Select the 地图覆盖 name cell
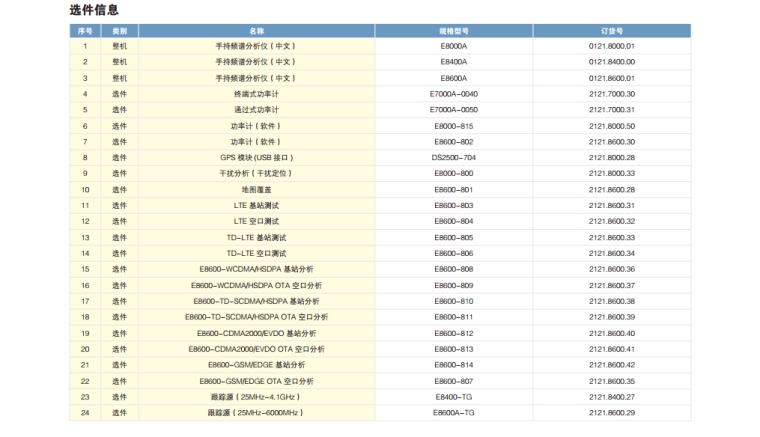760x437 pixels. pyautogui.click(x=256, y=190)
